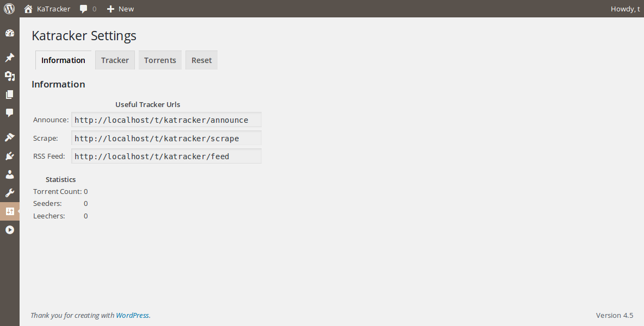Switch to the Torrents tab
The image size is (644, 326).
point(160,60)
